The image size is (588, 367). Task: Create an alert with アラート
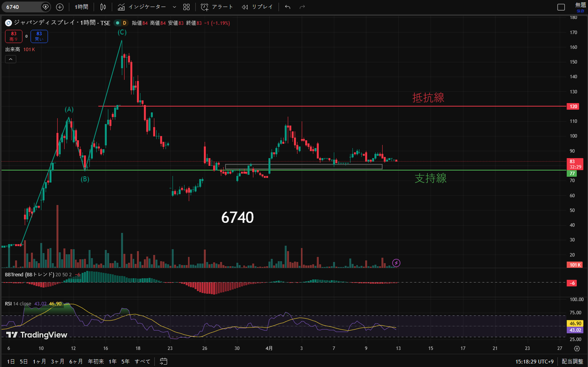click(x=217, y=7)
